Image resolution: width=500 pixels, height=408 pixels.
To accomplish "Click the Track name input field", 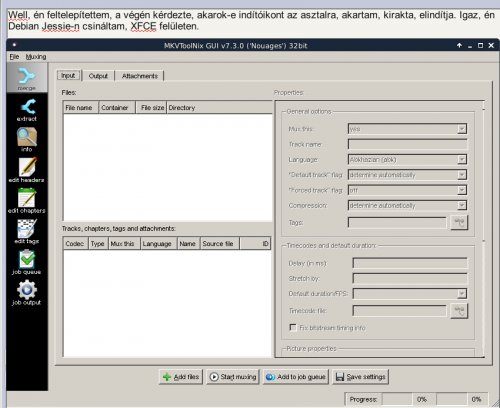I will coord(407,144).
